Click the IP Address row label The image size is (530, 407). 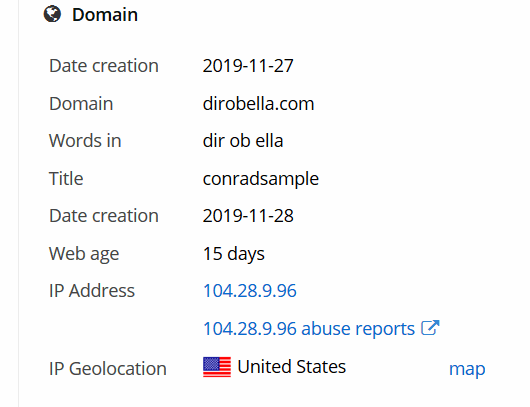coord(92,291)
